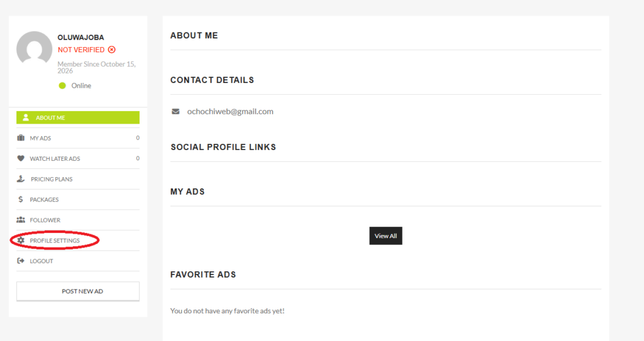The image size is (644, 341).
Task: Click the About Me person icon
Action: pyautogui.click(x=26, y=117)
